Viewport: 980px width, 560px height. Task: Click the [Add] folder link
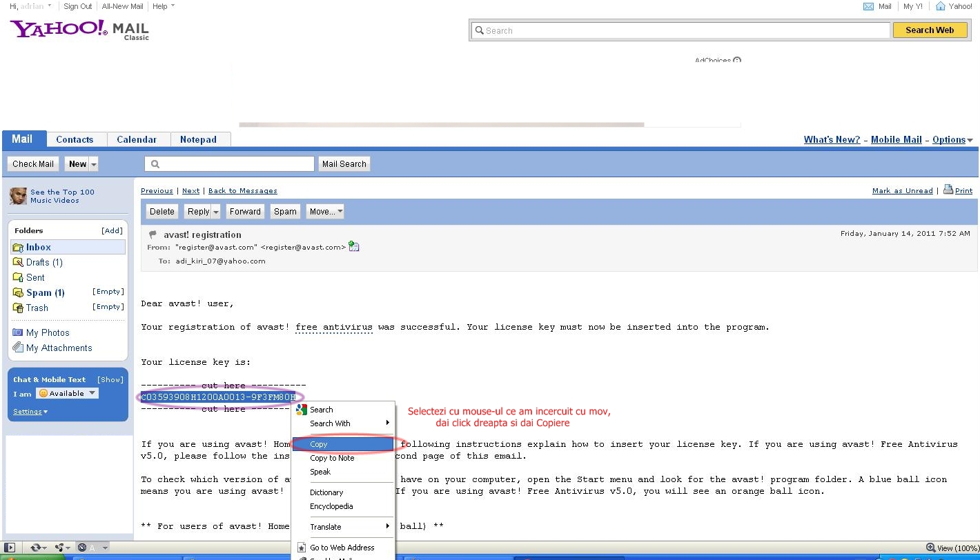click(112, 231)
